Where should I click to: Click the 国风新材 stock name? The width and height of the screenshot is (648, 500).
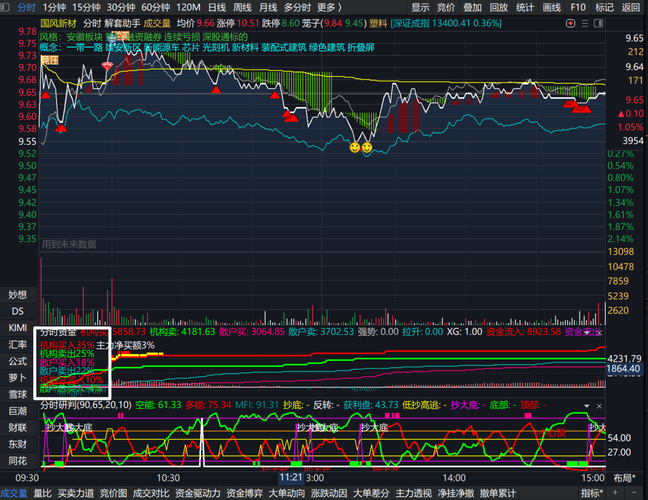point(59,24)
